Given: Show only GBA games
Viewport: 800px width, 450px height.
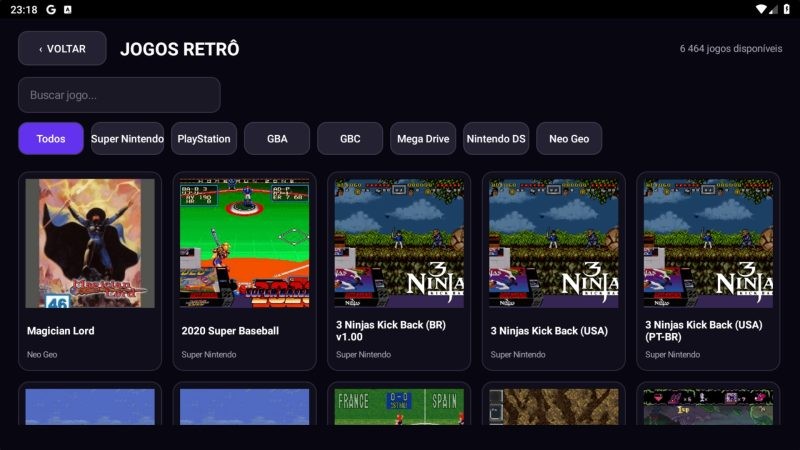Looking at the screenshot, I should 277,138.
